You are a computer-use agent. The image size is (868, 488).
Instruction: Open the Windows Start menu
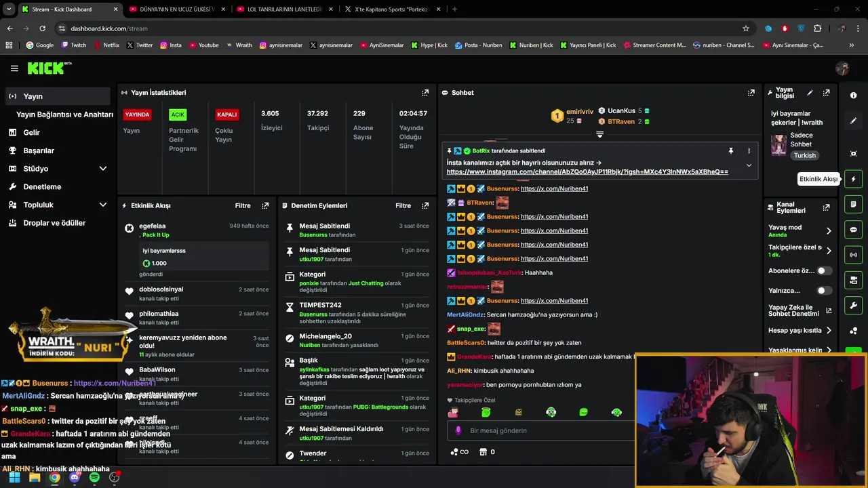coord(14,477)
